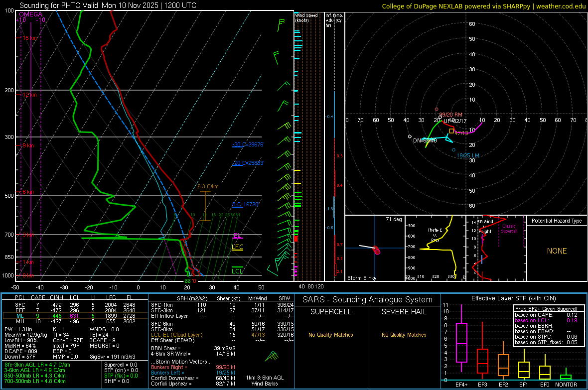Click the 1km & 6km AGL wind barb symbol
Image resolution: width=588 pixels, height=390 pixels.
(x=272, y=356)
